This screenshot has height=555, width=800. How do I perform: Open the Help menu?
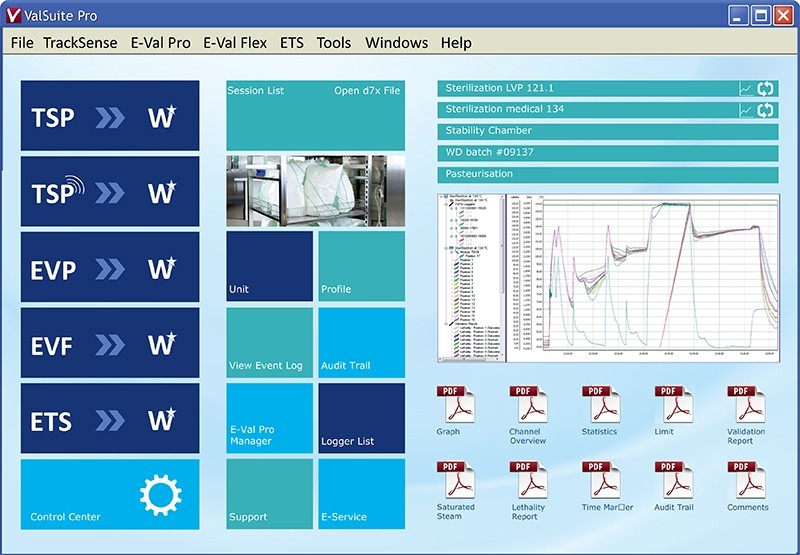[456, 43]
